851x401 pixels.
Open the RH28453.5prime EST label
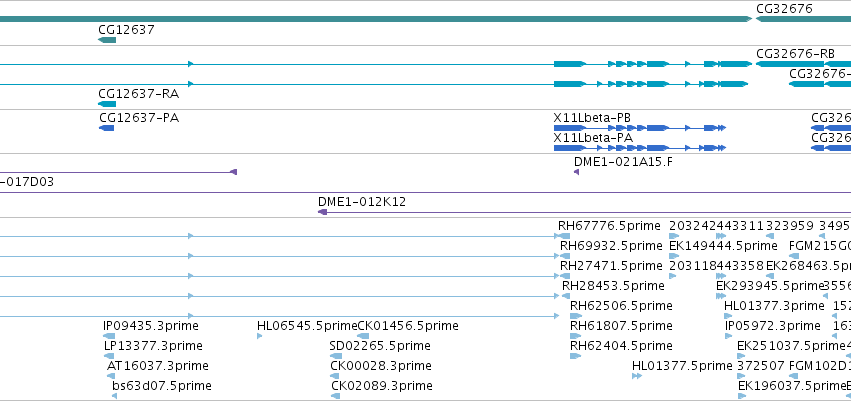pyautogui.click(x=613, y=285)
